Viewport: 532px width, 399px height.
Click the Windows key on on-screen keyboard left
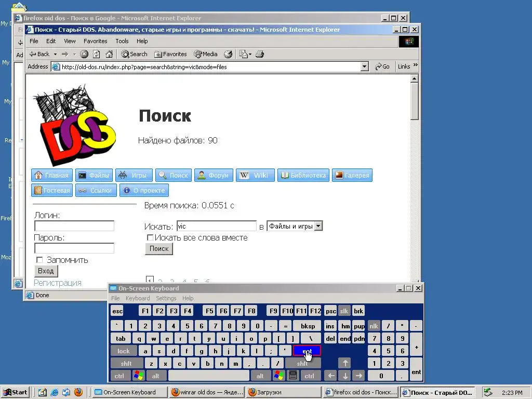click(139, 376)
